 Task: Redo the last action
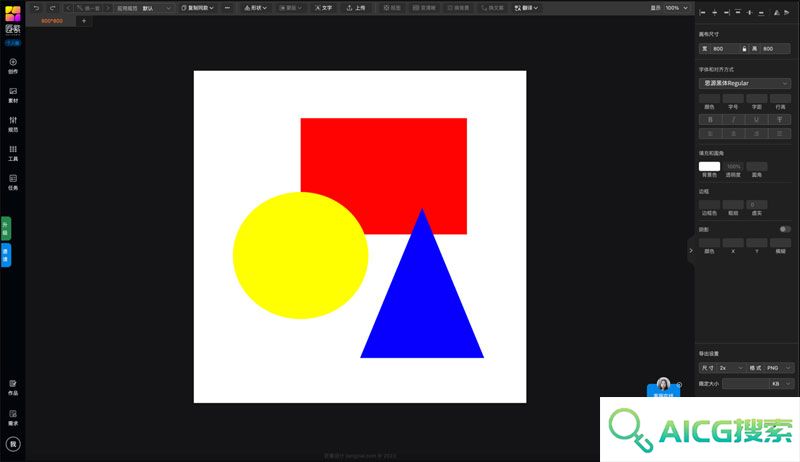pyautogui.click(x=52, y=8)
